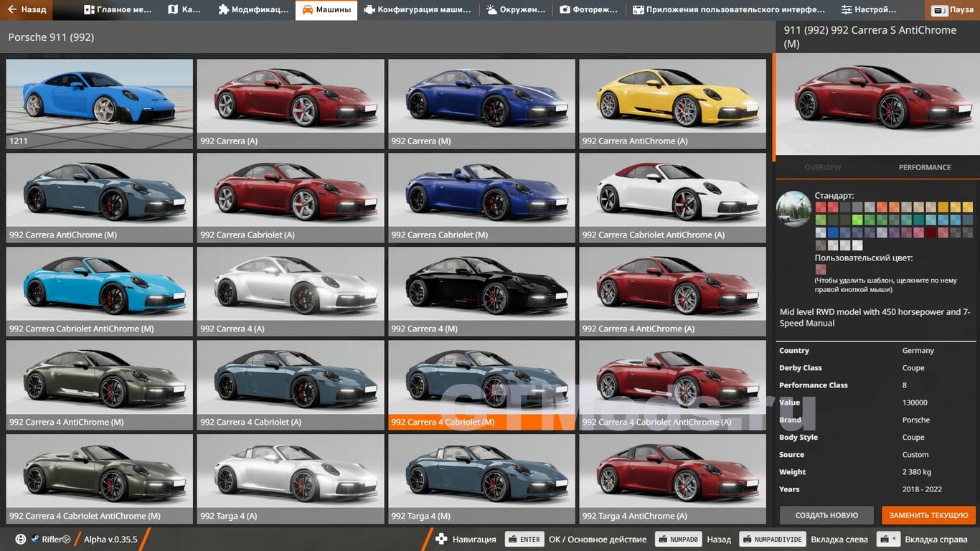
Task: Click the Steam logo icon
Action: pos(34,539)
